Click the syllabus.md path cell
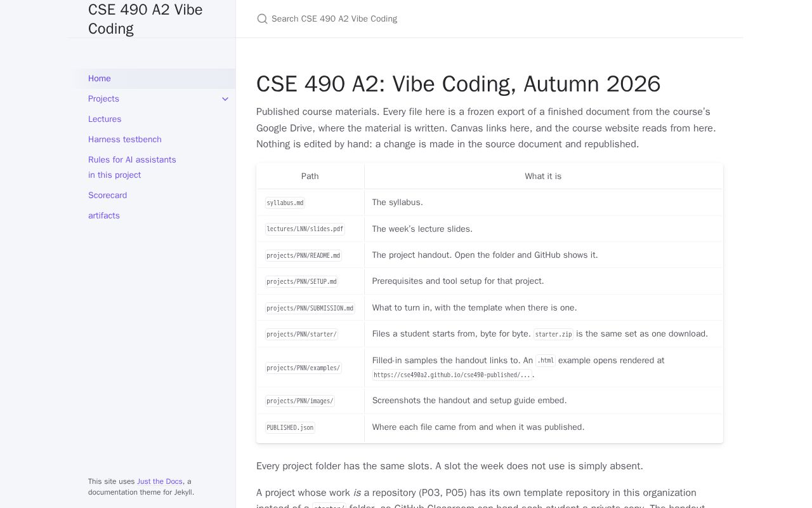The width and height of the screenshot is (812, 508). point(310,203)
